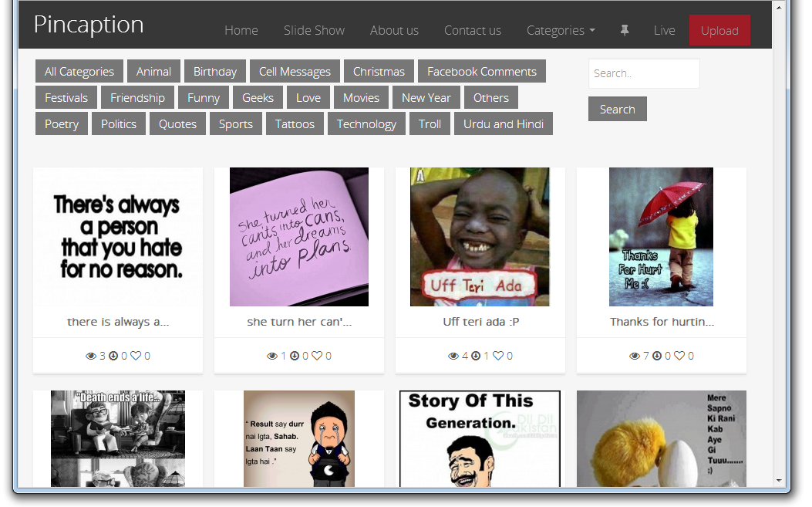Click download icon under 'Thanks for hurtin...'

(657, 357)
